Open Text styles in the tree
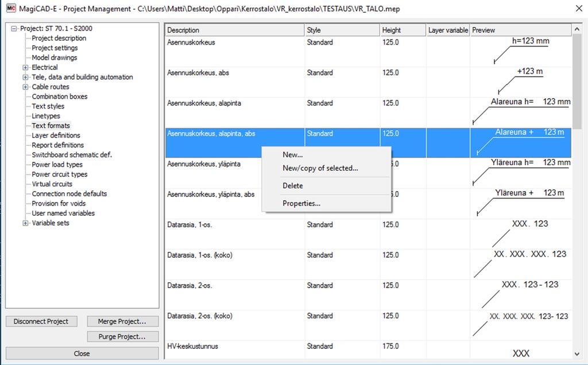This screenshot has width=588, height=365. [48, 106]
